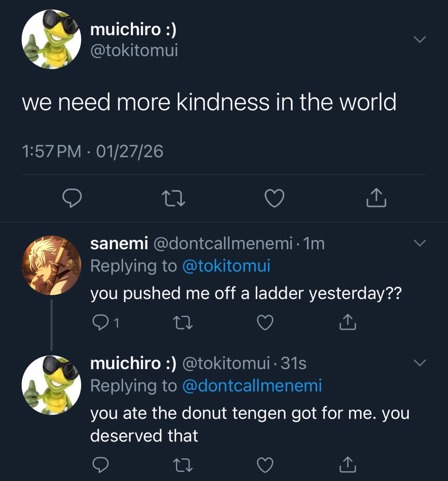Share muichiro's donut reply
Image resolution: width=448 pixels, height=481 pixels.
click(348, 464)
